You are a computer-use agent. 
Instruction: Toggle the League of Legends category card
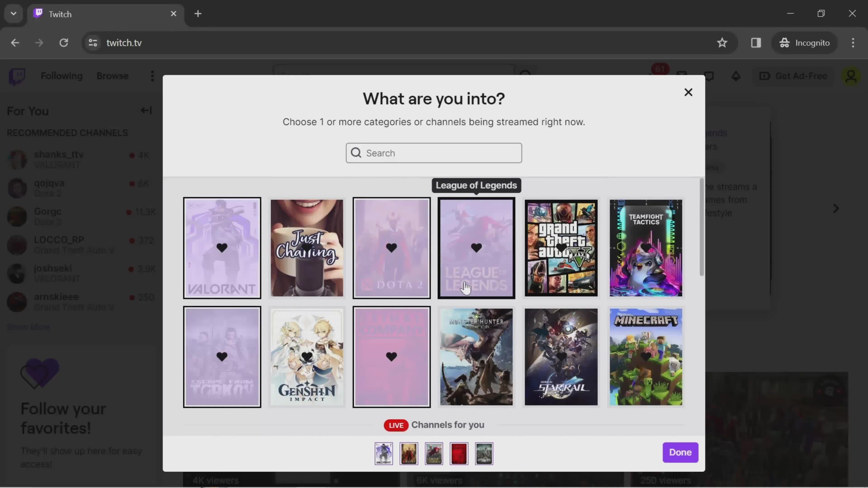(x=476, y=248)
